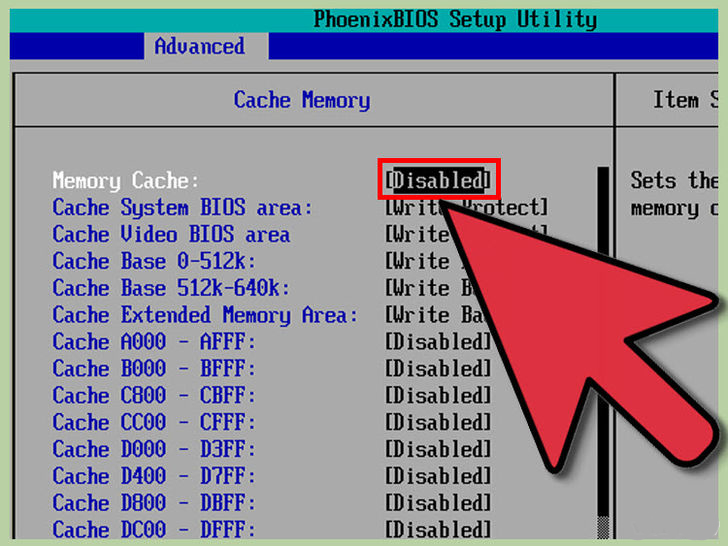Viewport: 728px width, 546px height.
Task: Select Cache D000 - D3FF label
Action: point(154,449)
